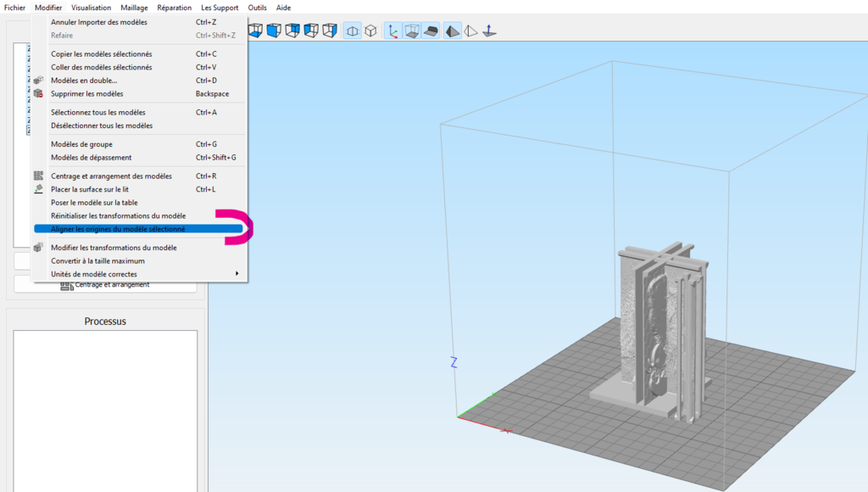Screen dimensions: 868x492
Task: Select Supprimer les modèles menu entry
Action: click(86, 94)
